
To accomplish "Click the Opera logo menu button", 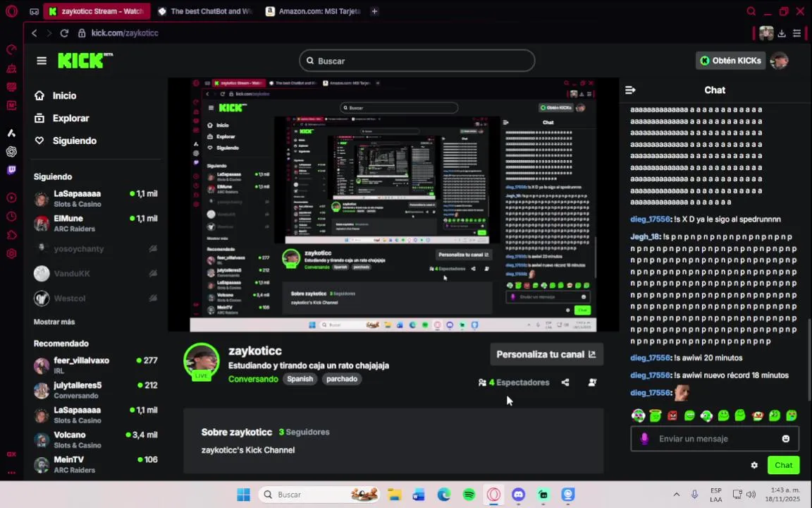I will pos(11,11).
